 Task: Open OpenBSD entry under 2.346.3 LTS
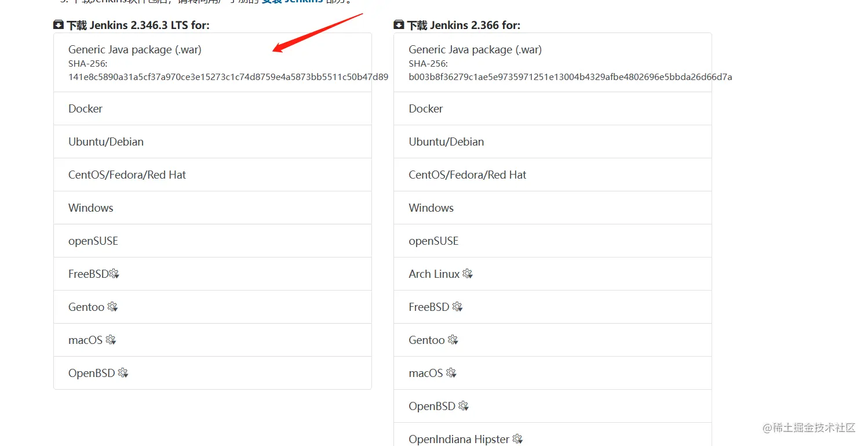213,373
